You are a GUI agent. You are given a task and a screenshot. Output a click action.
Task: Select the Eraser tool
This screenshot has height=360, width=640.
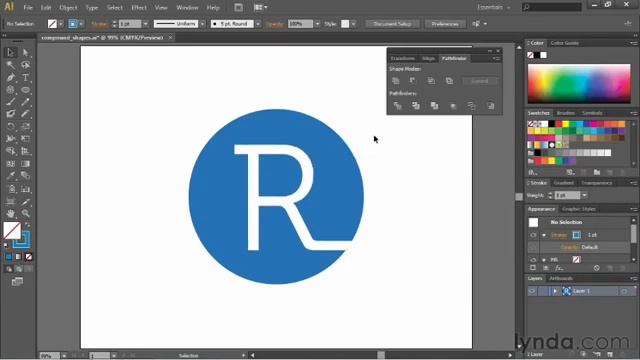coord(25,114)
